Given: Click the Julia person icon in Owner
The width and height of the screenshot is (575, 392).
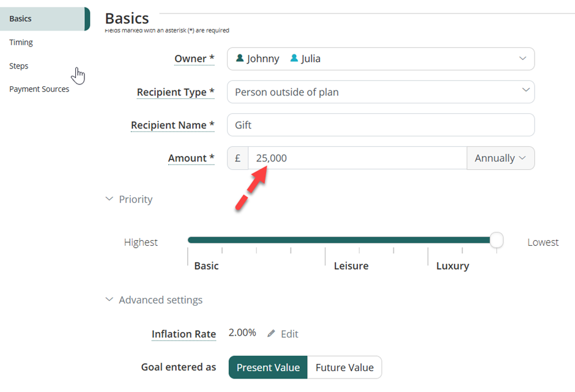Looking at the screenshot, I should [x=294, y=59].
